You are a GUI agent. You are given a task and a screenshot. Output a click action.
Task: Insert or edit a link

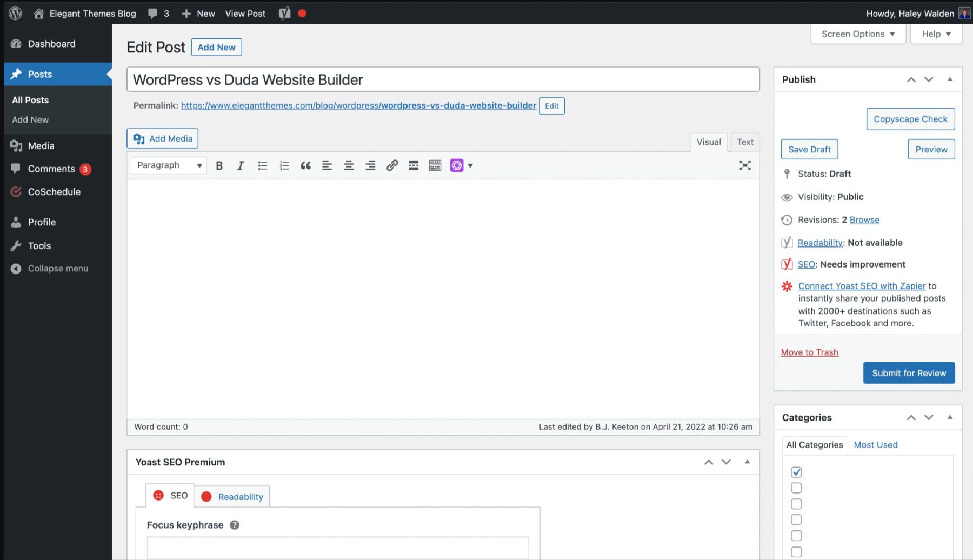point(392,165)
